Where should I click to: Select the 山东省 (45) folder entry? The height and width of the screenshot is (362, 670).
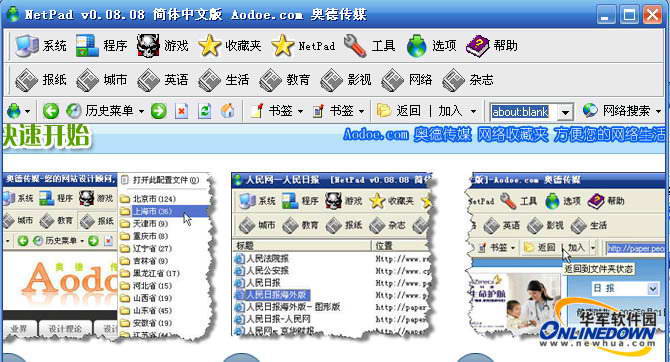(146, 310)
